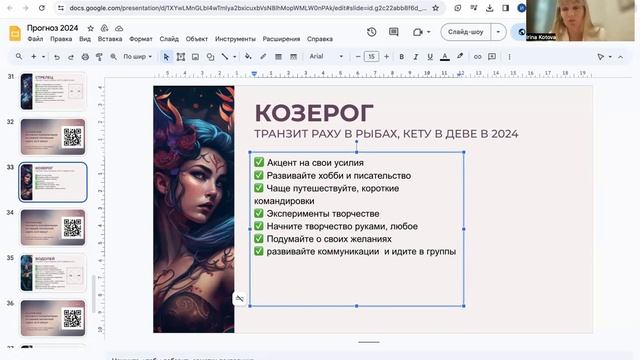The image size is (640, 360).
Task: Bookmark this page with star
Action: pos(436,8)
